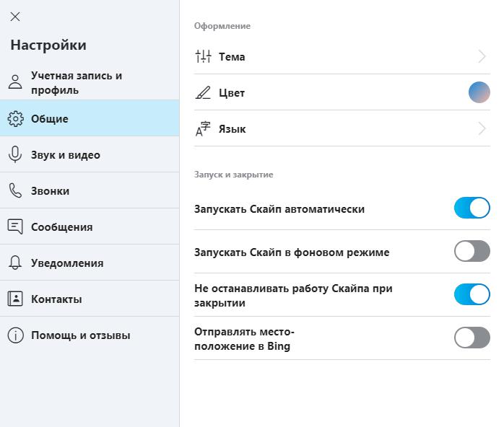Screen dimensions: 504x427
Task: Click the person icon for account and profile
Action: (15, 82)
